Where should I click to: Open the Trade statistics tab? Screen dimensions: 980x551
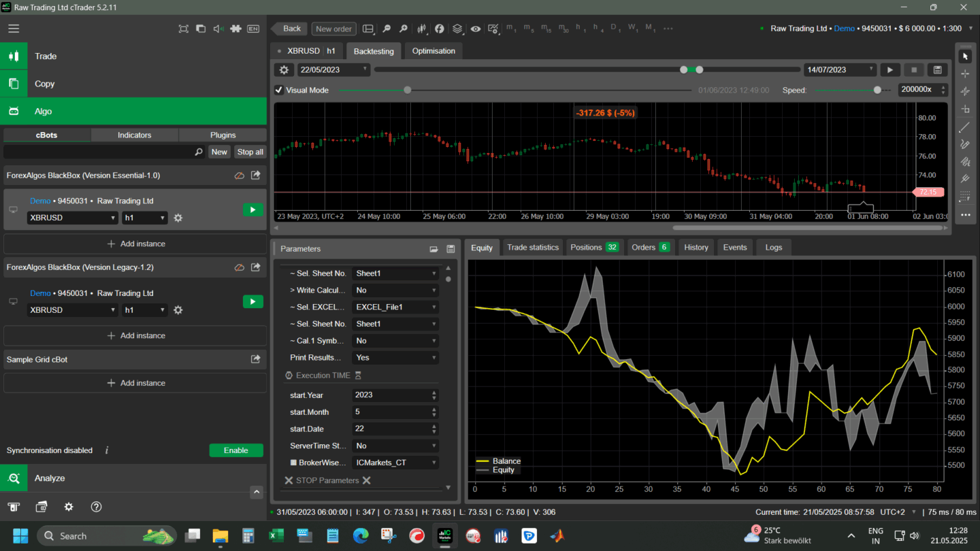coord(532,248)
